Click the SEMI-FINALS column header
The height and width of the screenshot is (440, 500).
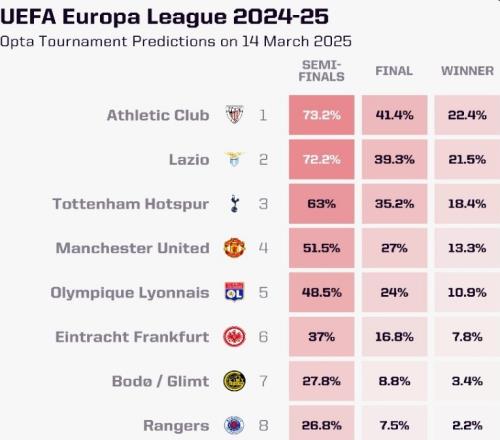pos(321,71)
